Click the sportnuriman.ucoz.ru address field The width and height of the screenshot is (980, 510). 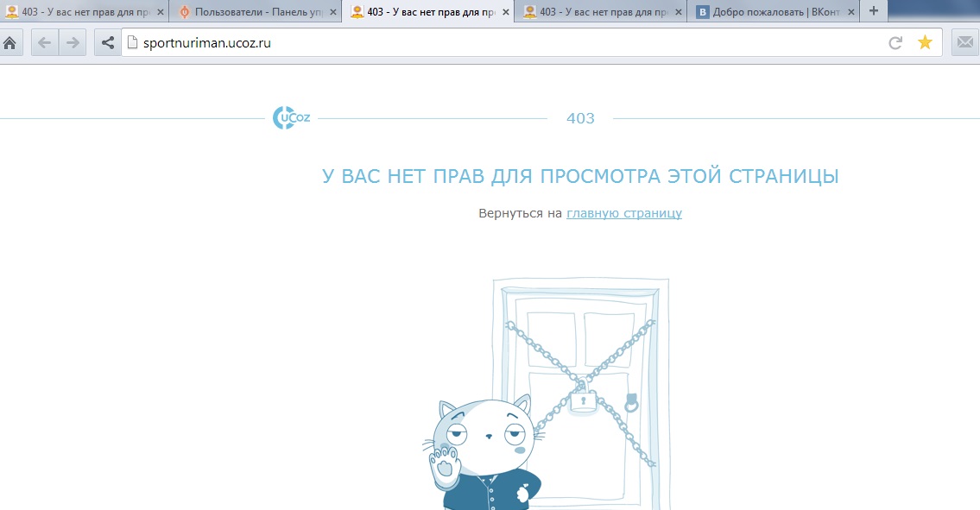(x=501, y=43)
